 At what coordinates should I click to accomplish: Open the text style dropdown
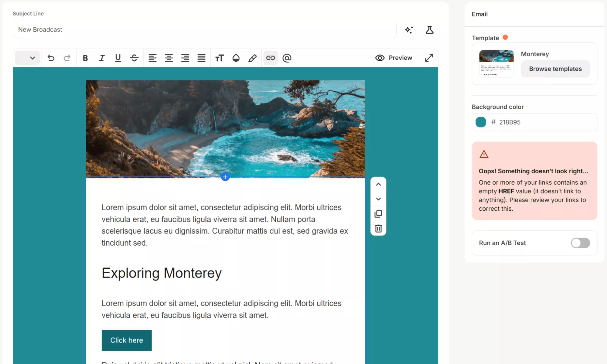27,58
